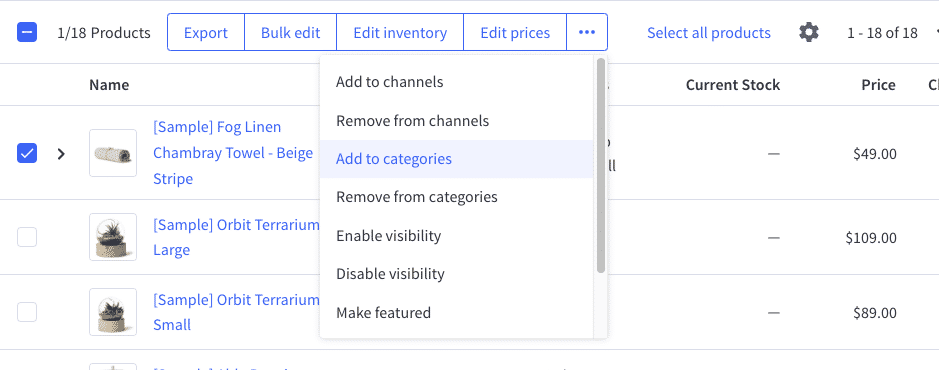Click the Fog Linen towel thumbnail image
939x370 pixels.
[x=113, y=153]
